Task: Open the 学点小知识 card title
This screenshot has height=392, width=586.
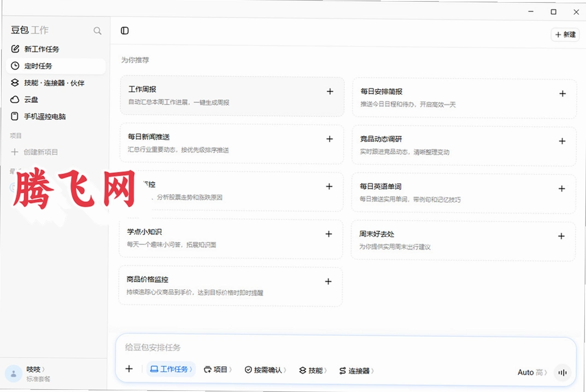Action: 145,232
